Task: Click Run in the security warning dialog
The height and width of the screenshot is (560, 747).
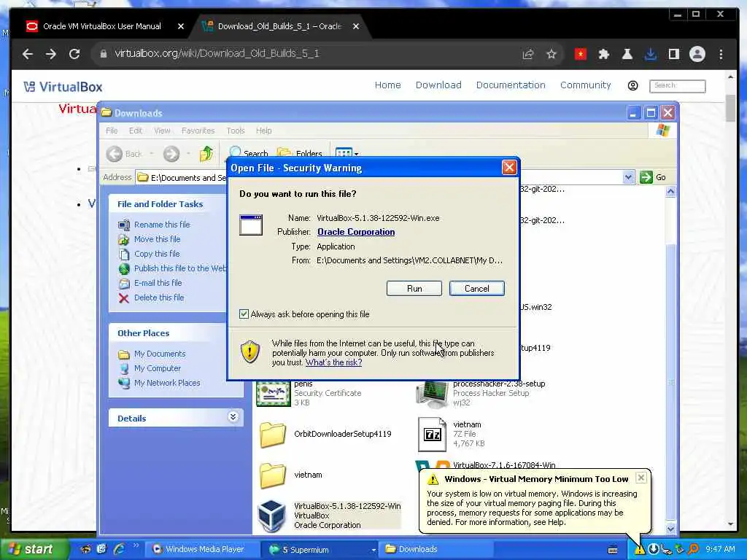Action: coord(414,289)
